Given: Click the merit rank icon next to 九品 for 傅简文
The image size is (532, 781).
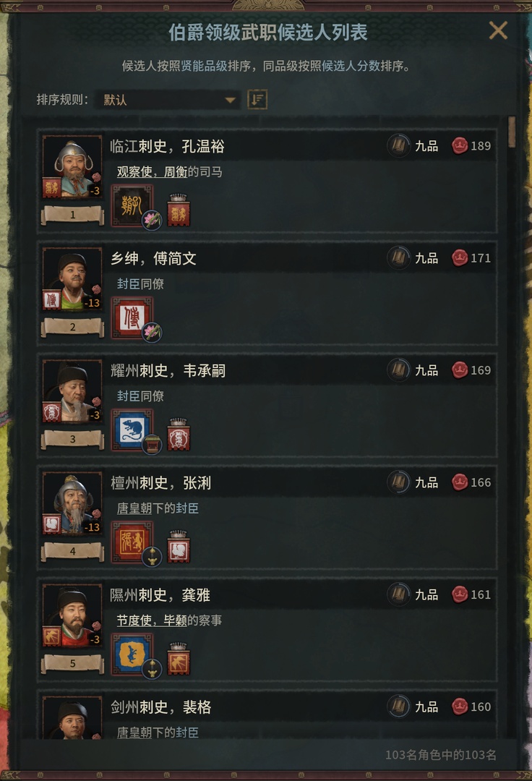Looking at the screenshot, I should pos(398,258).
